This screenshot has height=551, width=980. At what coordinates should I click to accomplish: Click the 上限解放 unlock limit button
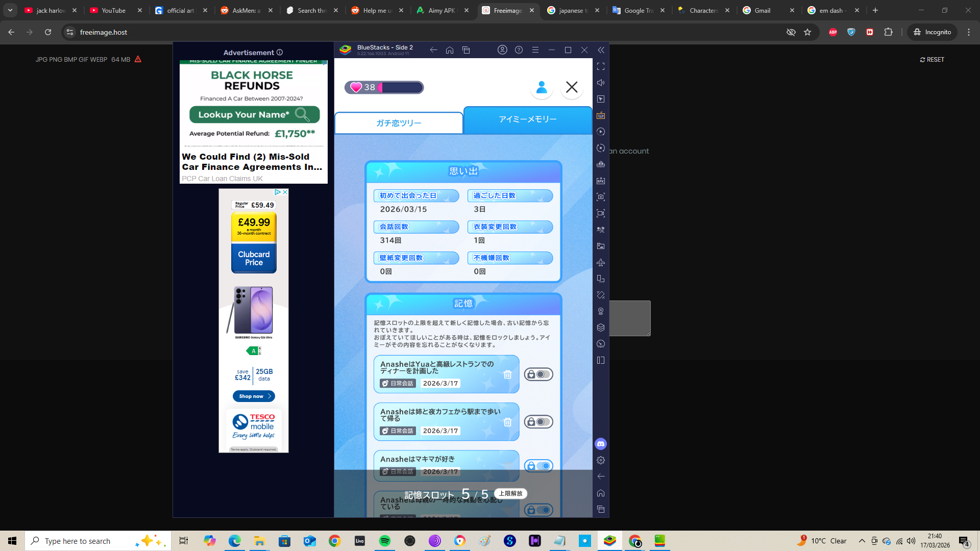510,493
